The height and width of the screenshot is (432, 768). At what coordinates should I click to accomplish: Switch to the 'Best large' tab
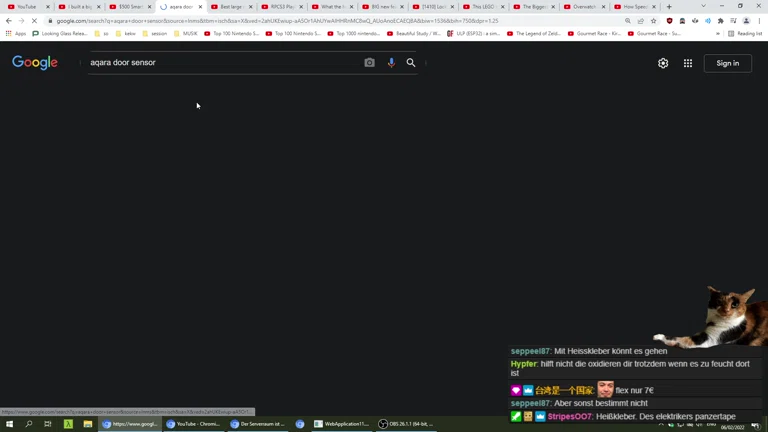point(231,7)
